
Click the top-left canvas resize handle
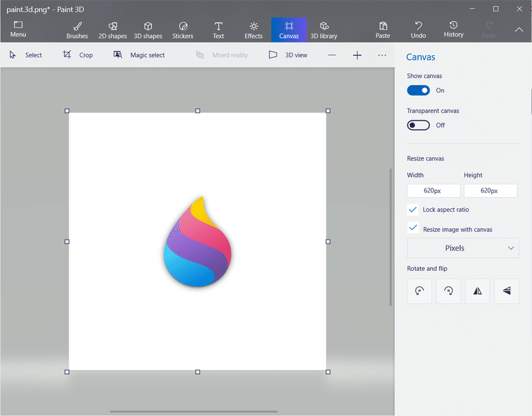point(67,111)
